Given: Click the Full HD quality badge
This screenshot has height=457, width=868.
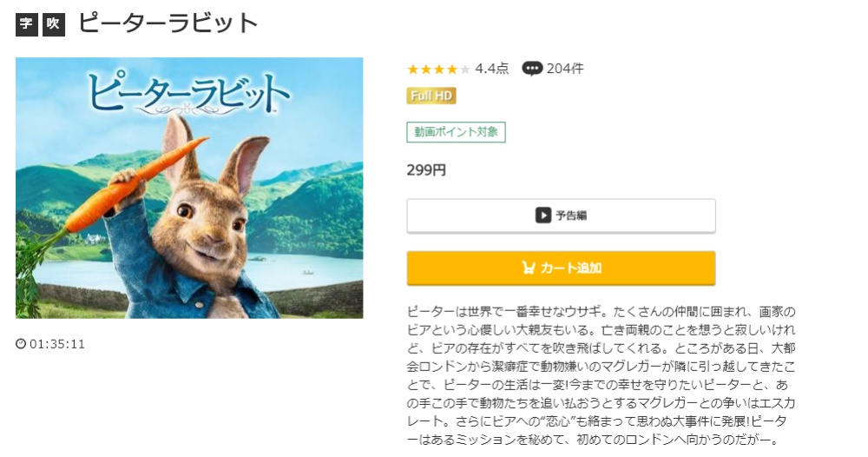Looking at the screenshot, I should pyautogui.click(x=431, y=96).
